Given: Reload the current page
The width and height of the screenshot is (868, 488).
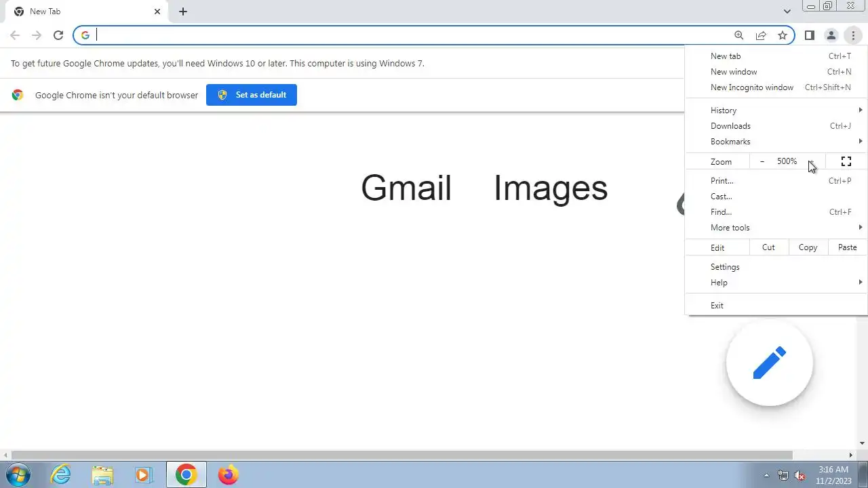Looking at the screenshot, I should click(58, 35).
